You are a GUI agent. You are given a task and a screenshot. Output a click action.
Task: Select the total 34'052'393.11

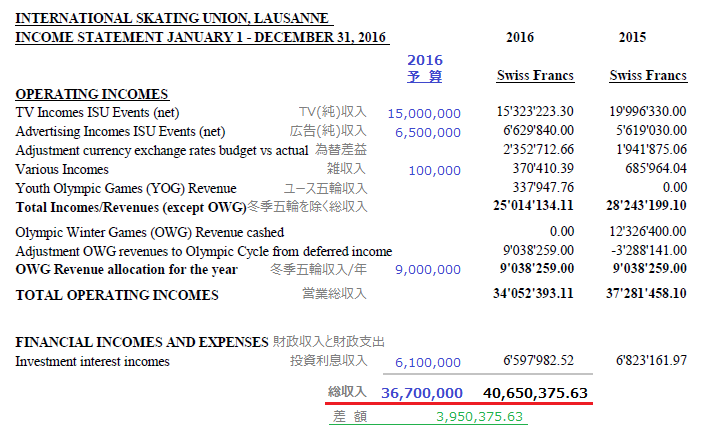click(x=533, y=293)
